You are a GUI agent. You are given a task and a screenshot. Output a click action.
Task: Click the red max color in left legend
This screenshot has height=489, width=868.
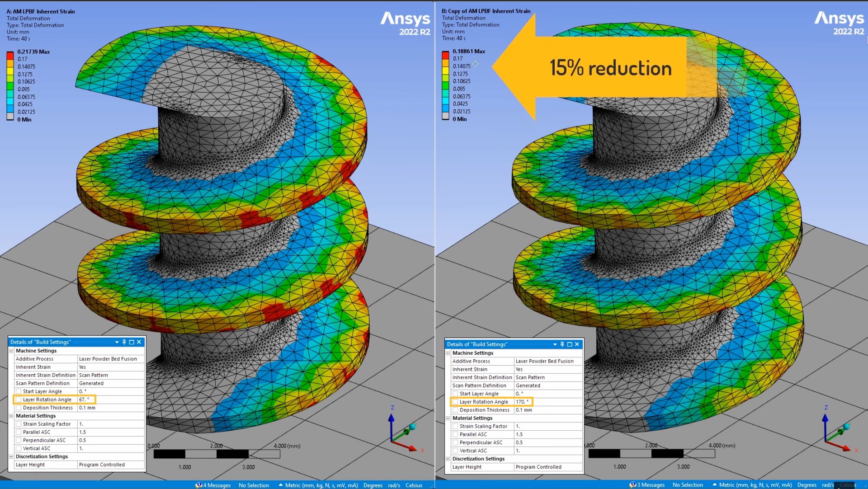pos(10,56)
